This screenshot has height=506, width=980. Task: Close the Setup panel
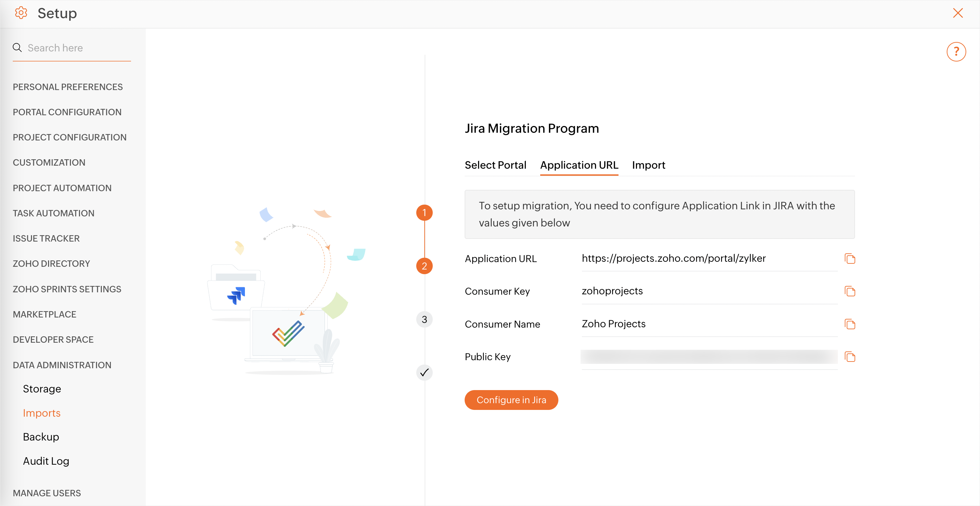click(x=957, y=13)
